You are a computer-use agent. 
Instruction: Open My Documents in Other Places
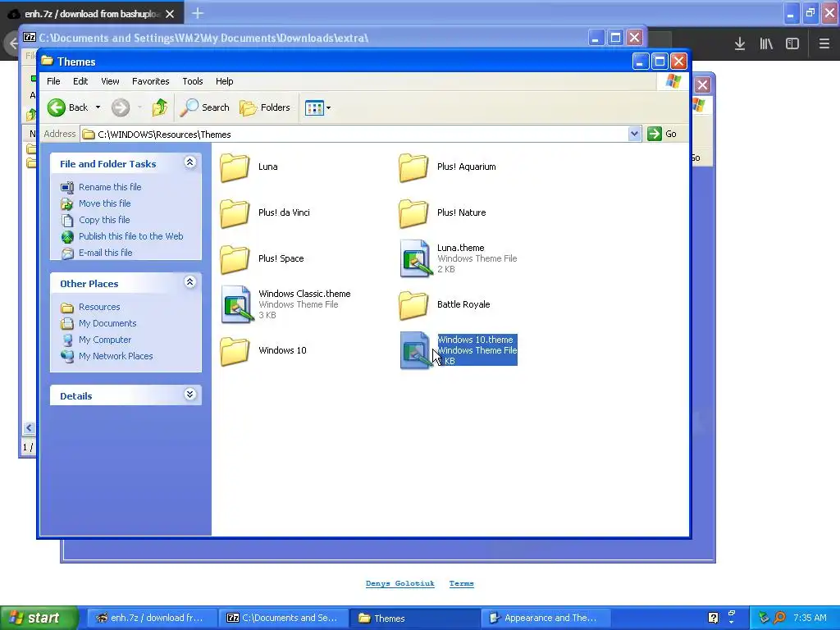[x=107, y=323]
